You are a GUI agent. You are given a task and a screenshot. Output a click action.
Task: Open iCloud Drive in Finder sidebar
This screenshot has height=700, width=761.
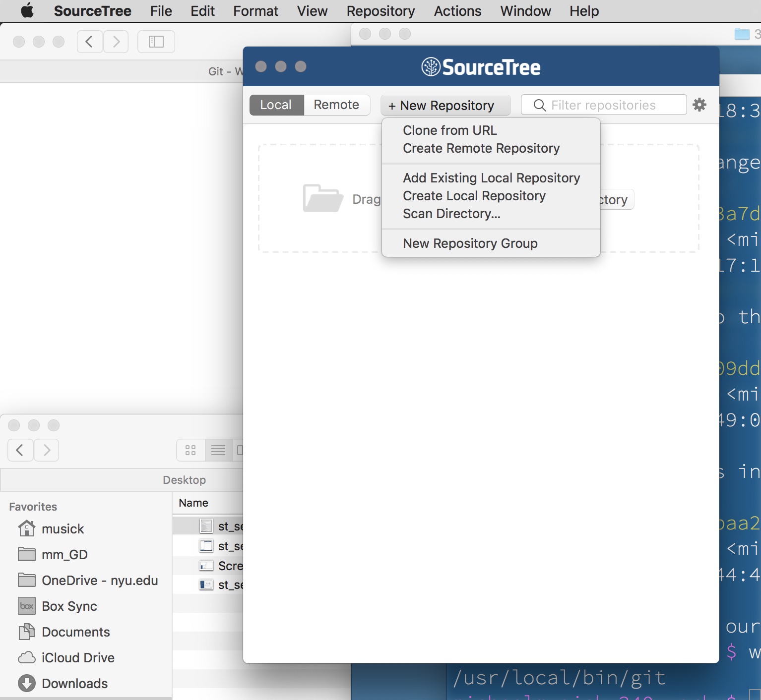[x=66, y=657]
